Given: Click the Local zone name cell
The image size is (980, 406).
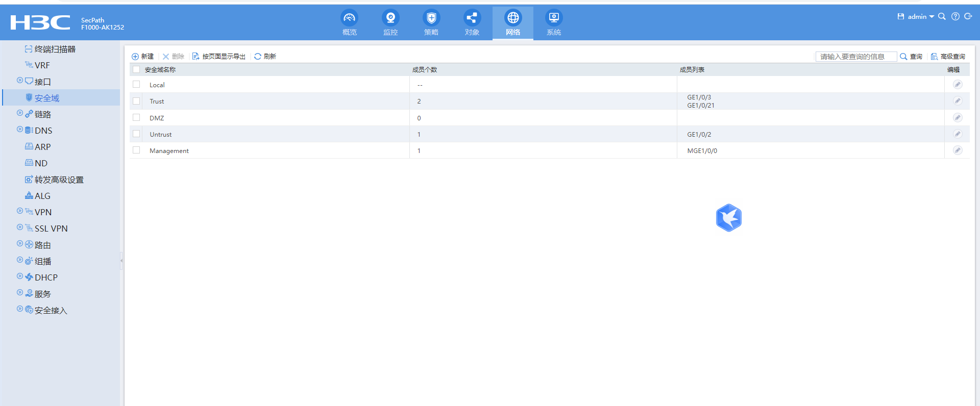Looking at the screenshot, I should [x=157, y=85].
